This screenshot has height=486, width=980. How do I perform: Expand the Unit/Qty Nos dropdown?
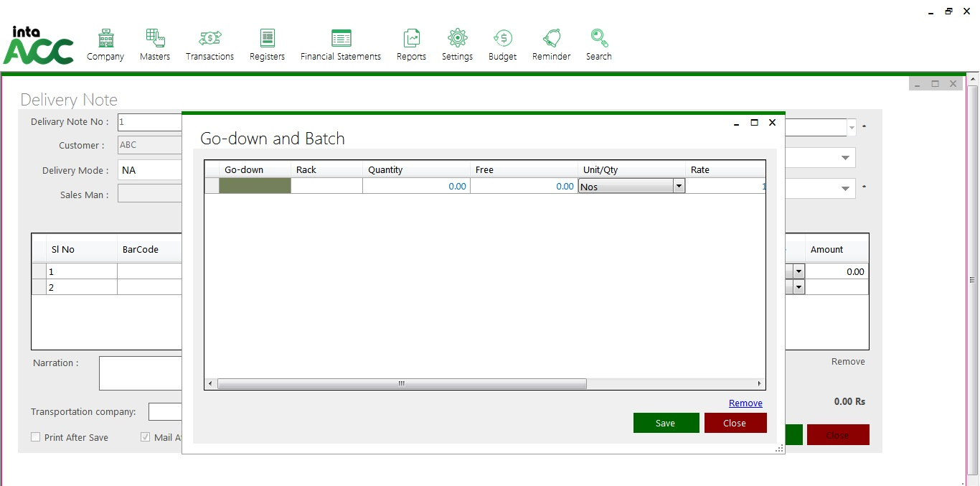point(678,187)
